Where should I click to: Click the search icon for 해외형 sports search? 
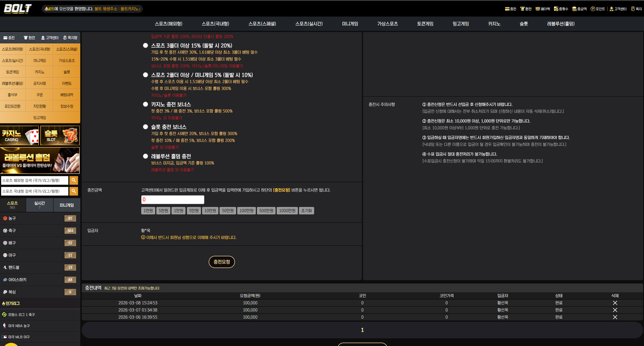click(74, 180)
